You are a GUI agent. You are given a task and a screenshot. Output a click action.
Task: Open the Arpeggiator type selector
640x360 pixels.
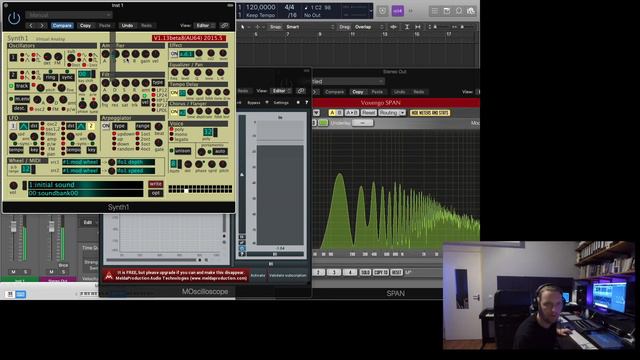coord(120,126)
